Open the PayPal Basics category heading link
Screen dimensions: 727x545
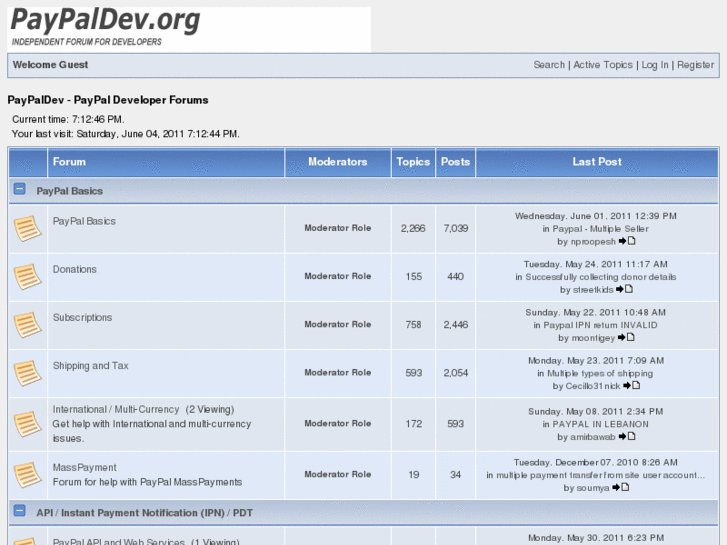click(x=70, y=191)
